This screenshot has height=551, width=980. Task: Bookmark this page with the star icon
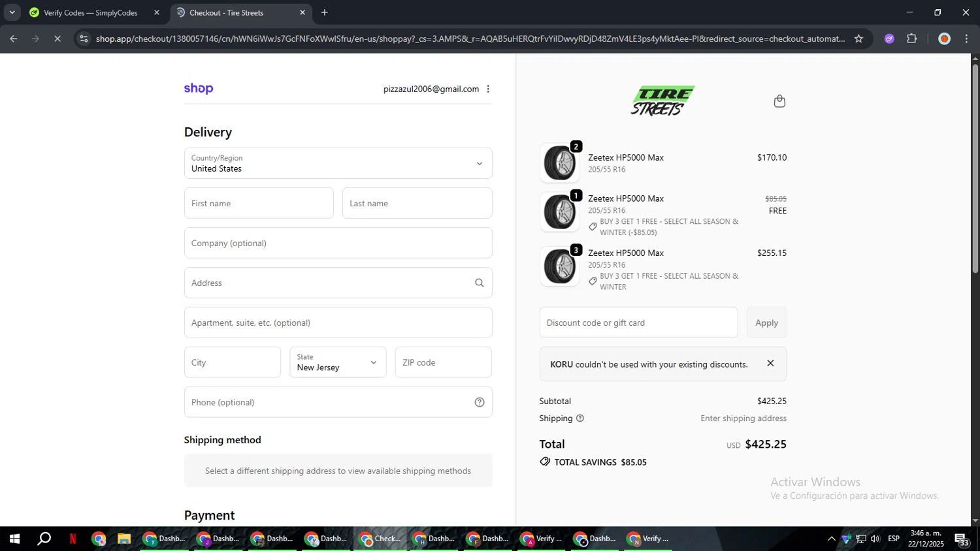pyautogui.click(x=858, y=39)
